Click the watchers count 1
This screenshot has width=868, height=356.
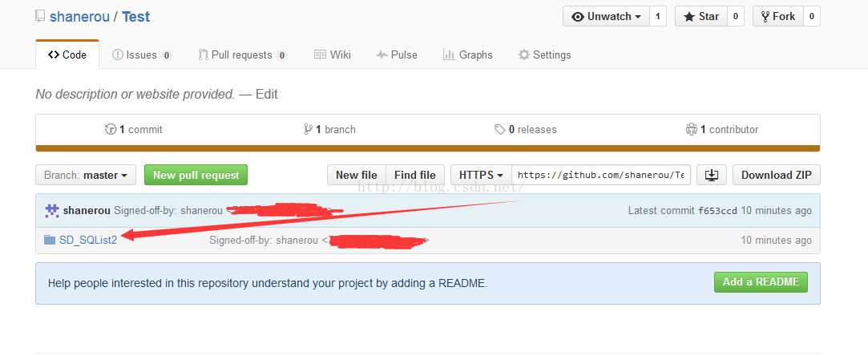pyautogui.click(x=658, y=17)
